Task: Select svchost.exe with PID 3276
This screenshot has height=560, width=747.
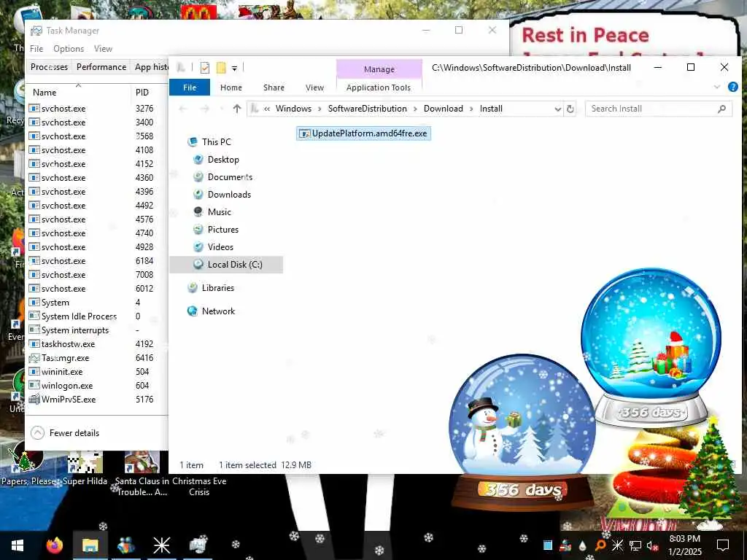Action: 97,109
